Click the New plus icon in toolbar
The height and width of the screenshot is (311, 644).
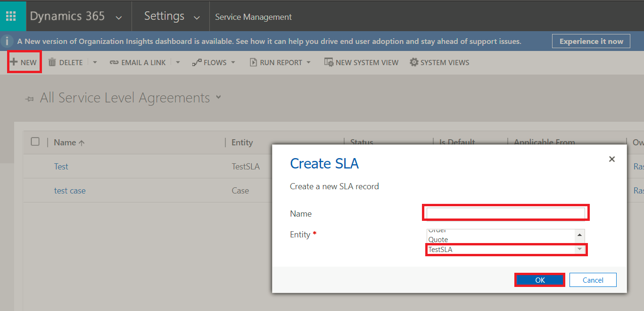click(13, 62)
